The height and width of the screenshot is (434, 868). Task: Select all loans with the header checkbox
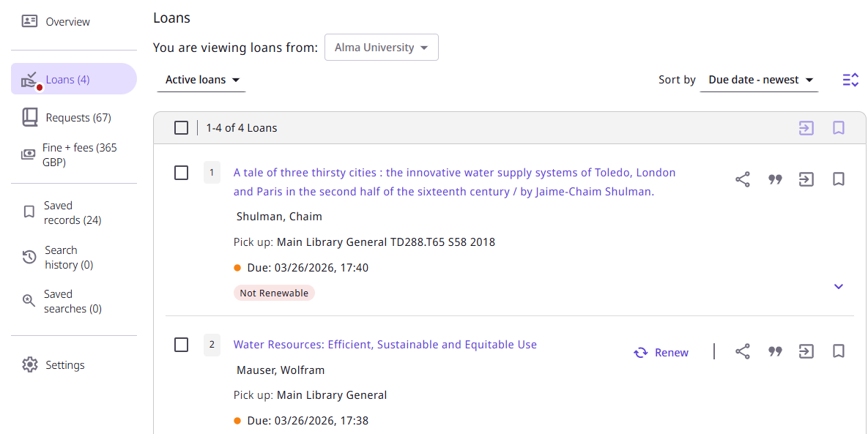click(x=181, y=127)
